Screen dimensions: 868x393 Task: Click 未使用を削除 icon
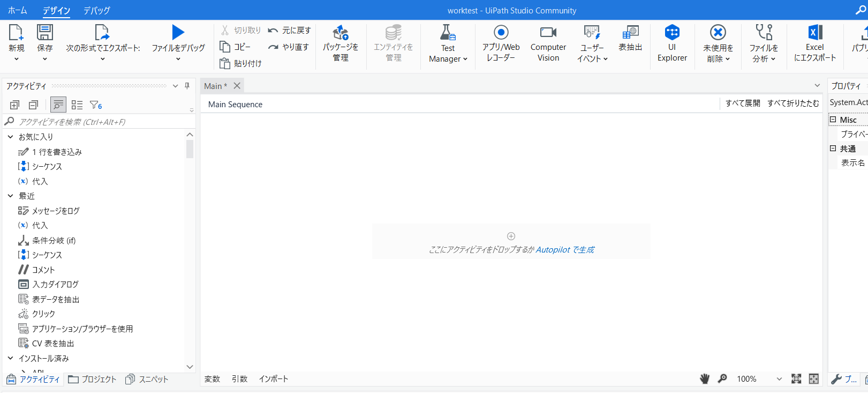point(718,32)
